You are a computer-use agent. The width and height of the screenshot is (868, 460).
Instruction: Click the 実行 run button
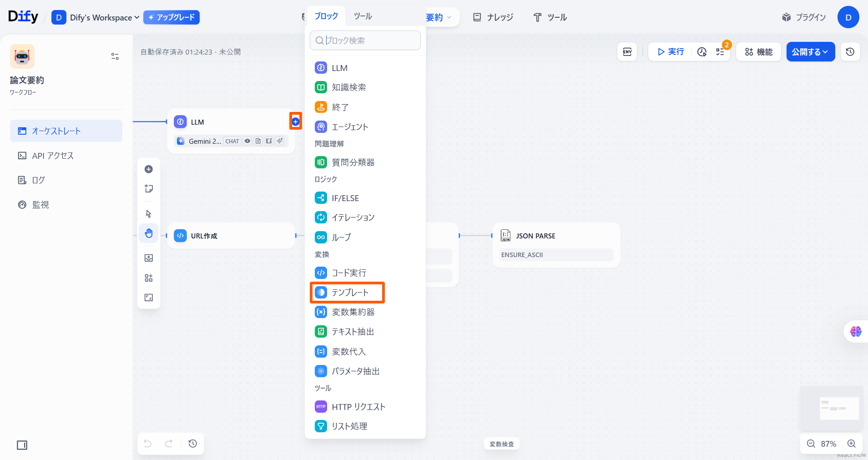click(x=671, y=52)
